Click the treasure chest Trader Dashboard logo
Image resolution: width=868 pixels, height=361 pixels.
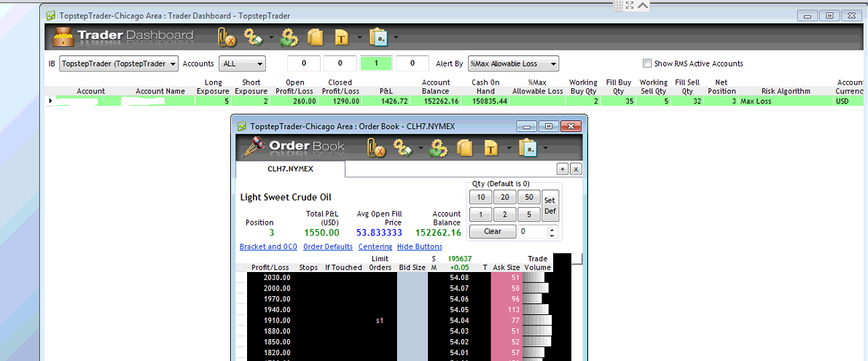[63, 37]
